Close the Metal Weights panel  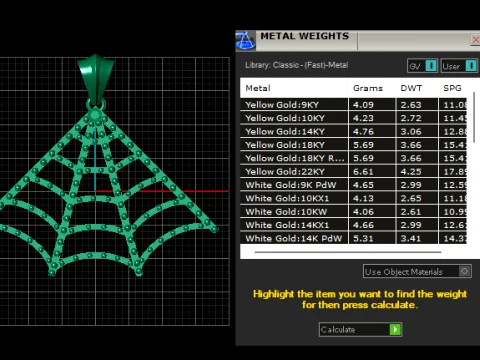(476, 40)
